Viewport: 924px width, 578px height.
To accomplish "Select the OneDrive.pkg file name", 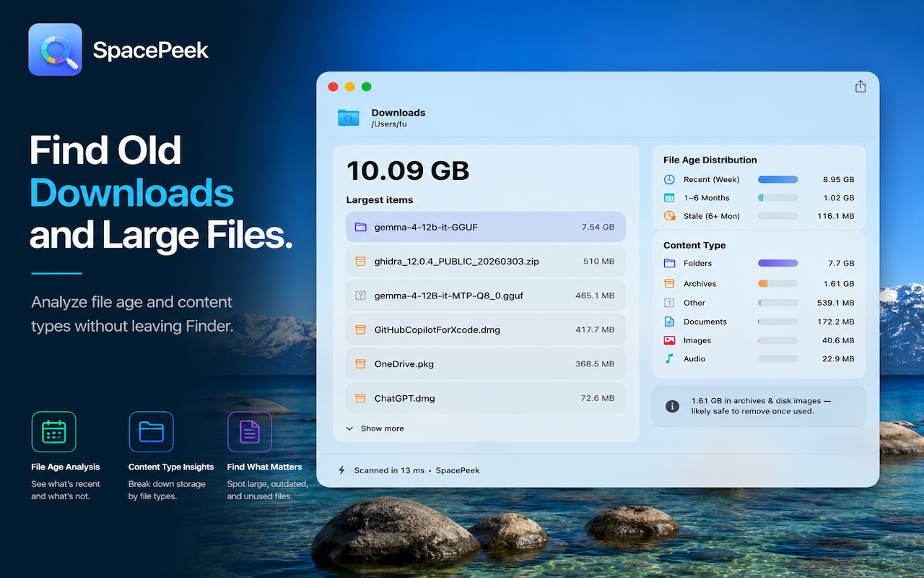I will [404, 364].
